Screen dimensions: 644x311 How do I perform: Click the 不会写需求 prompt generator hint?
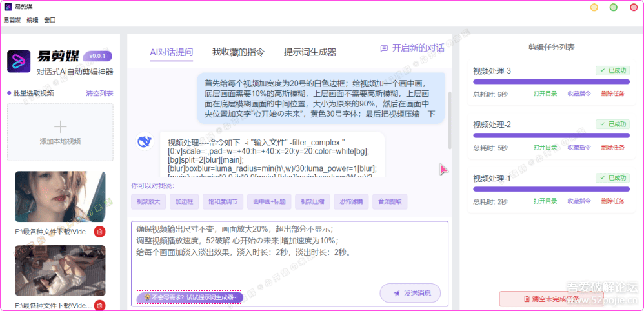189,297
